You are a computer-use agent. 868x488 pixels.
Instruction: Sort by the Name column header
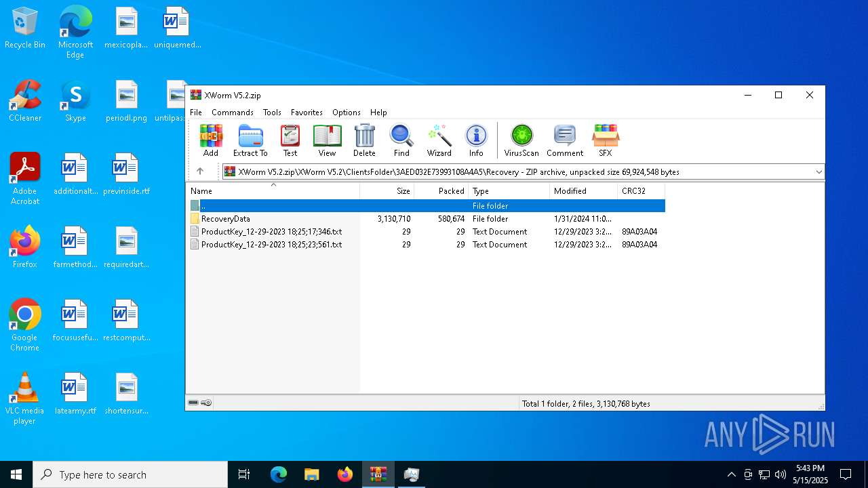273,191
